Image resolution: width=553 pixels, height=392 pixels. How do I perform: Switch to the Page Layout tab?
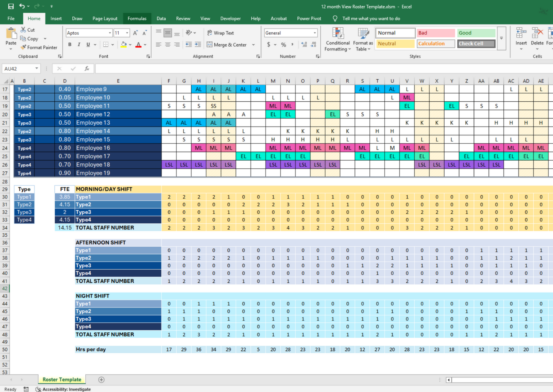[x=104, y=18]
